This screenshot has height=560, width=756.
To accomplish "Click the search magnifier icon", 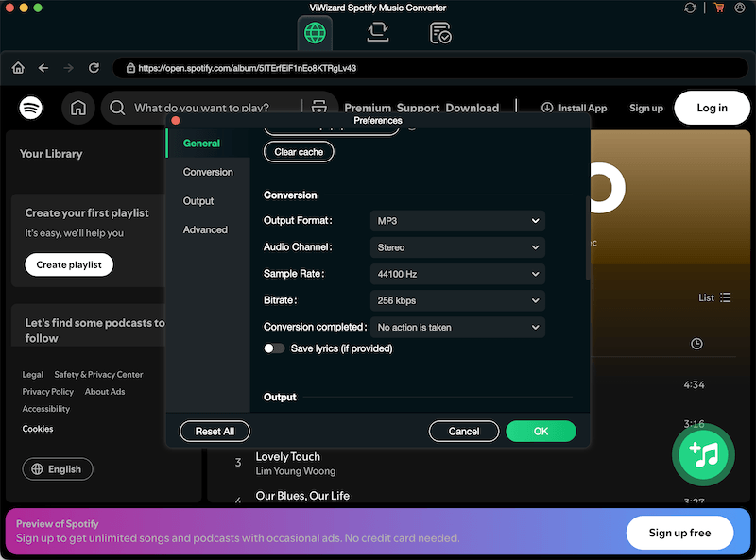I will [117, 108].
